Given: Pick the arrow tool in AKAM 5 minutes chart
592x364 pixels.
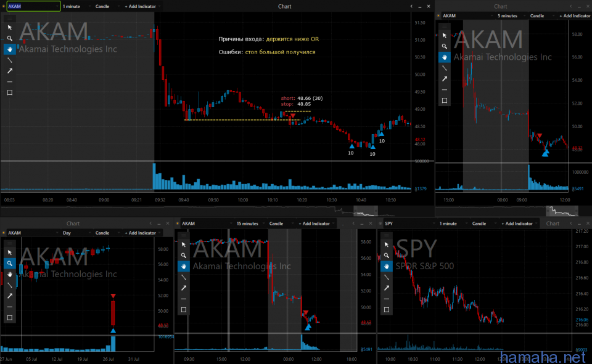Looking at the screenshot, I should pyautogui.click(x=445, y=79).
